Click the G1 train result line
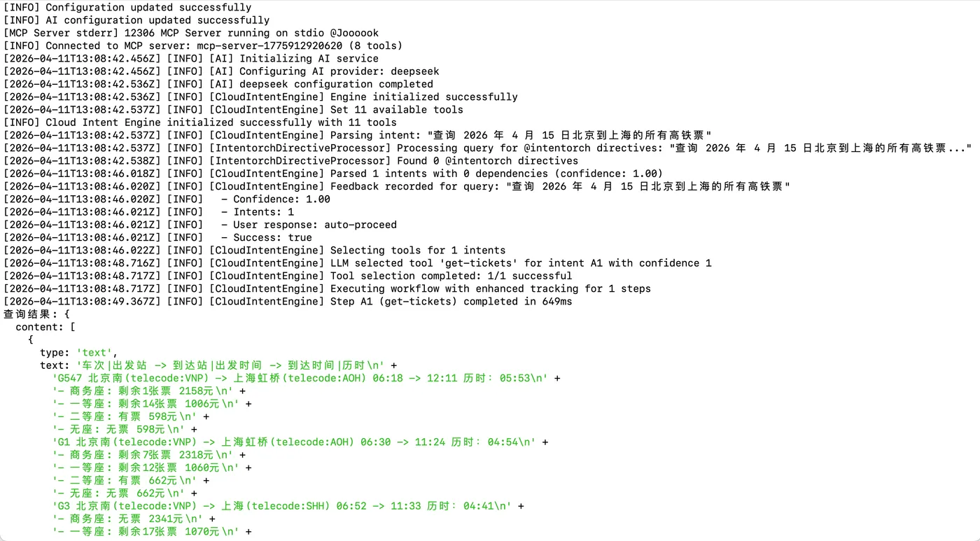 coord(300,442)
